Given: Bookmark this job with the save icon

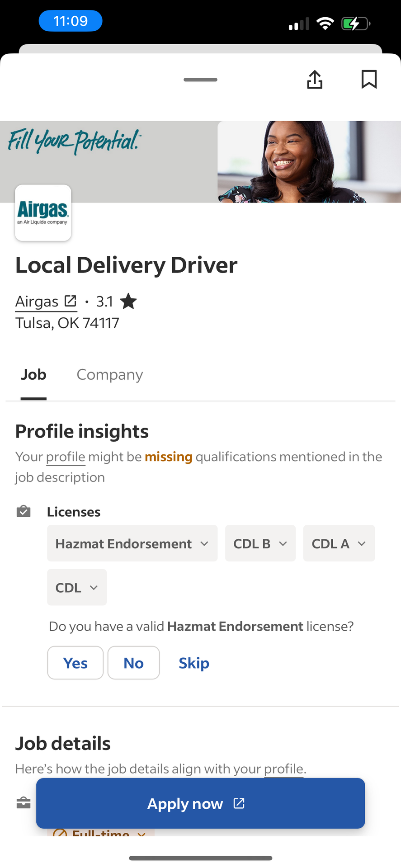Looking at the screenshot, I should (369, 80).
